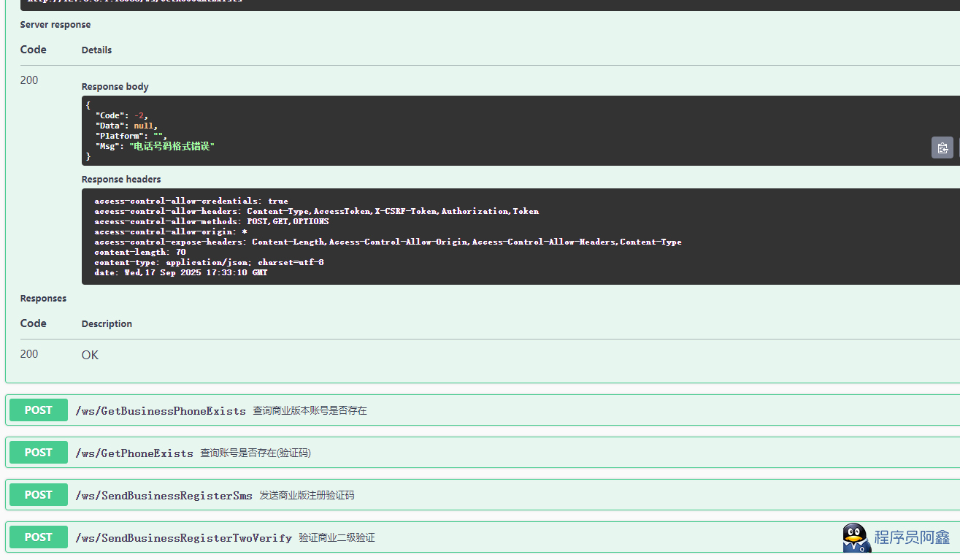
Task: Click the access-control-expose-headers line
Action: [x=388, y=242]
